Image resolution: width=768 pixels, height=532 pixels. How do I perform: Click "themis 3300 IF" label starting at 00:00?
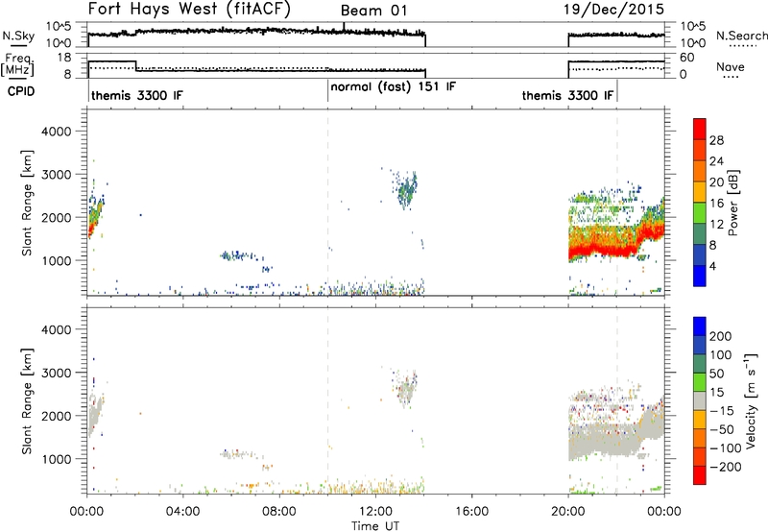tap(137, 95)
